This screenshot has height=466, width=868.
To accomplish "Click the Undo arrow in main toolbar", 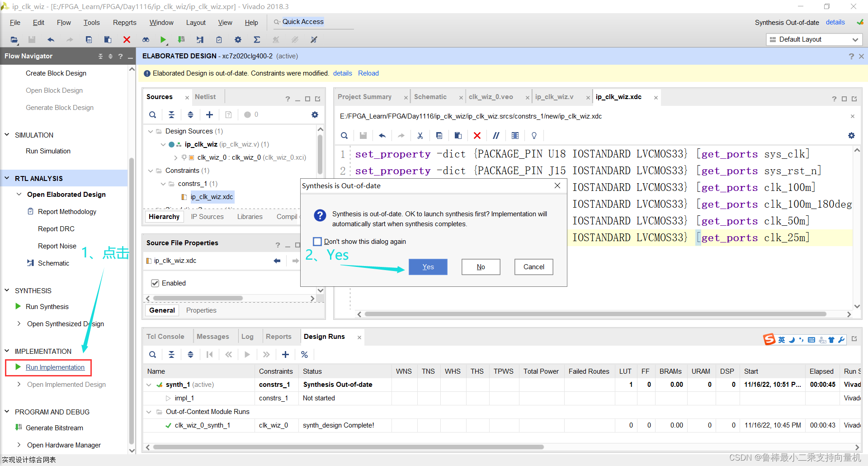I will 51,40.
